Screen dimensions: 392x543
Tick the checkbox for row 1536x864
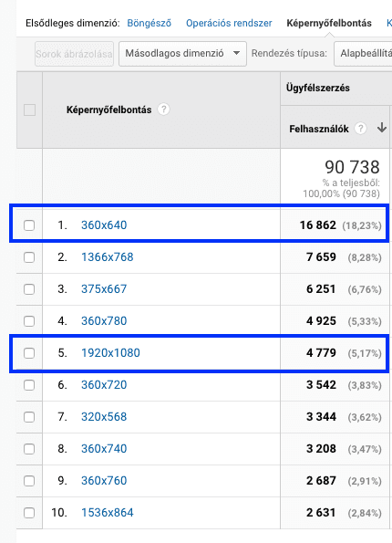[29, 513]
